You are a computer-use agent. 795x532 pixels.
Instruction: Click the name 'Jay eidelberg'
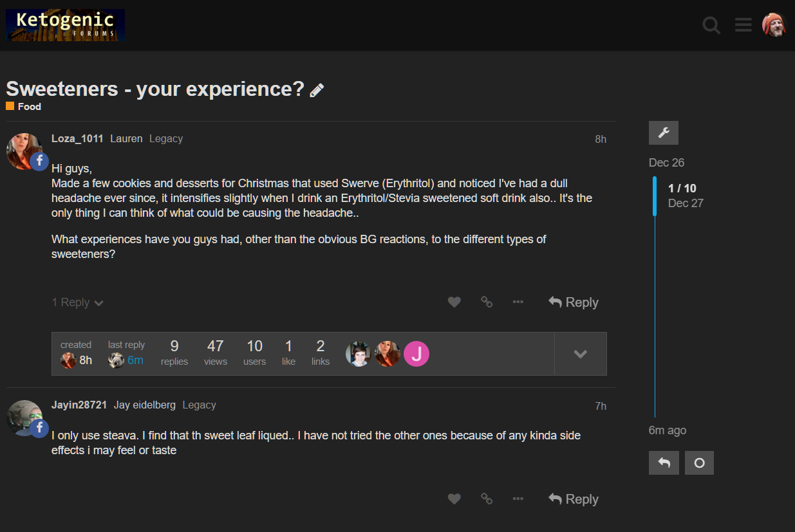(145, 405)
